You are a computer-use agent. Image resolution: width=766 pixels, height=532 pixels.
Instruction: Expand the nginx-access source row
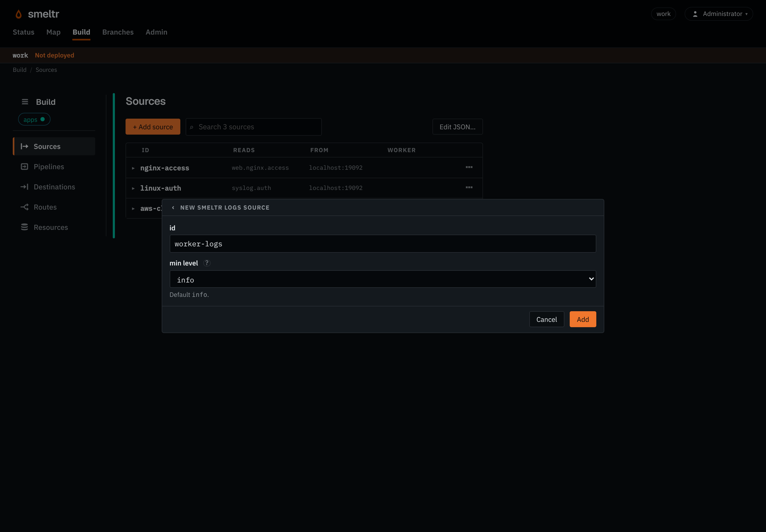click(133, 168)
